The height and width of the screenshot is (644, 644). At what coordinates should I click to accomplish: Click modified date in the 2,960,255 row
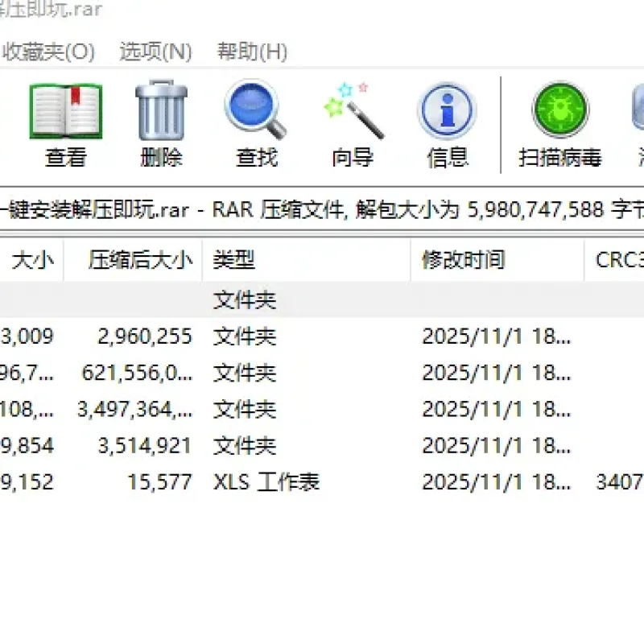[497, 336]
